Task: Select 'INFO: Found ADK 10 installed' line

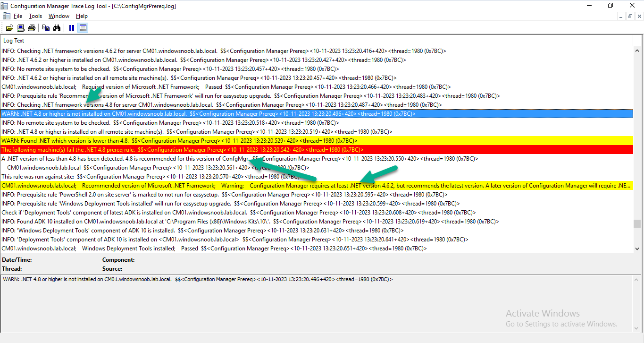Action: (x=317, y=222)
